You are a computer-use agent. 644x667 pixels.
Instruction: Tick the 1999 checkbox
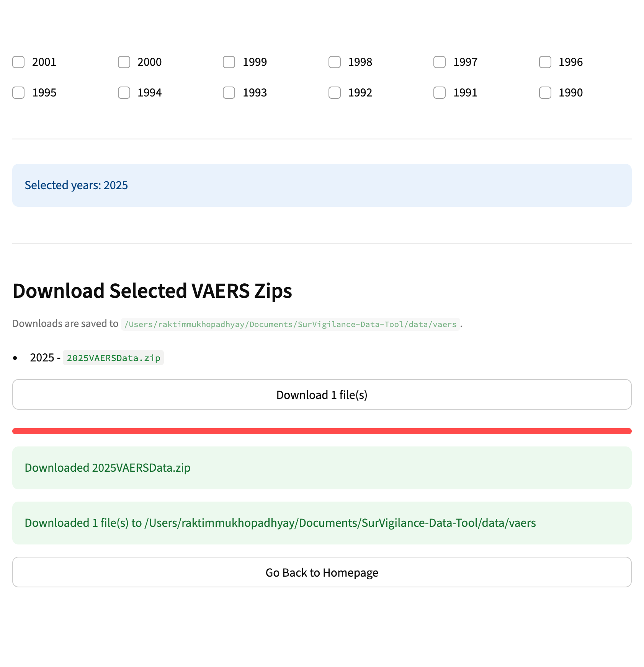tap(229, 62)
